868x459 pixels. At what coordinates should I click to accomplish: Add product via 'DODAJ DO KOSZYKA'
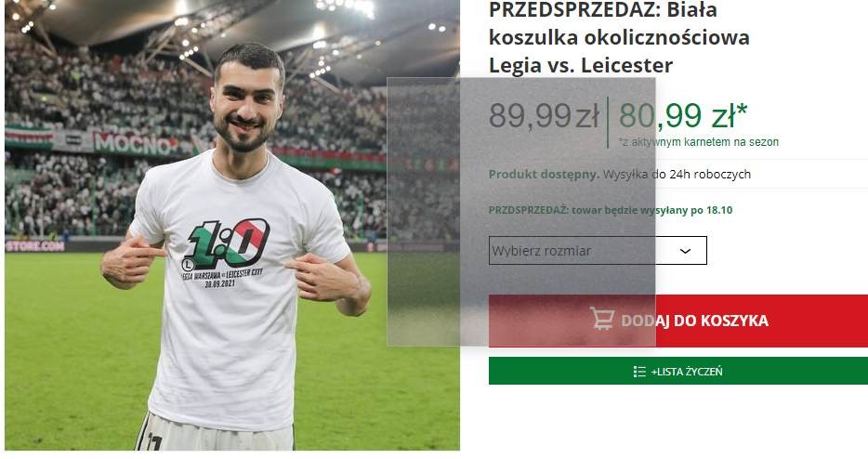[x=678, y=321]
